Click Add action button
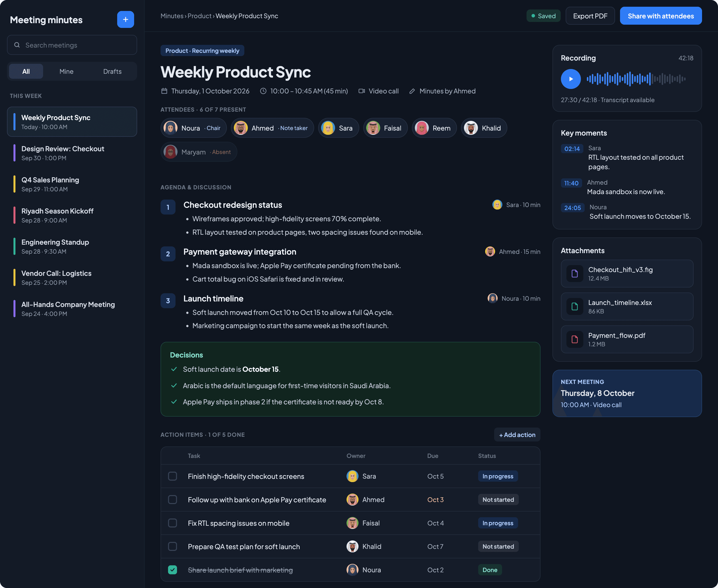 point(517,435)
